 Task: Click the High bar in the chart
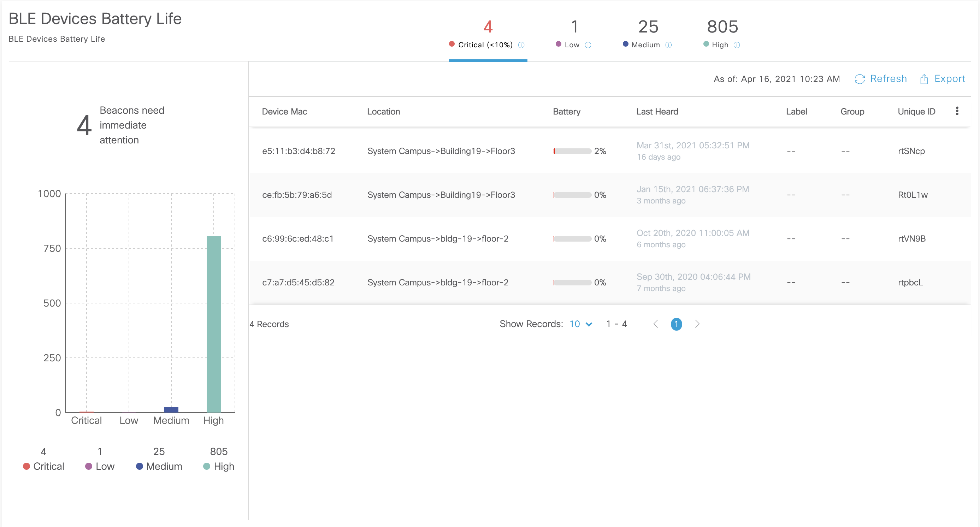(213, 324)
